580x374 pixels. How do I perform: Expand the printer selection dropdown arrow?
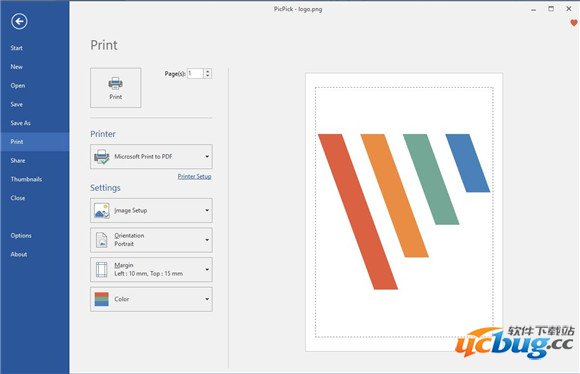207,156
